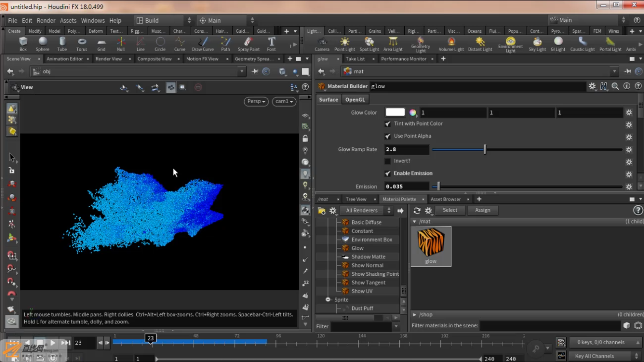Add a Distant Light
The width and height of the screenshot is (644, 362).
(480, 44)
